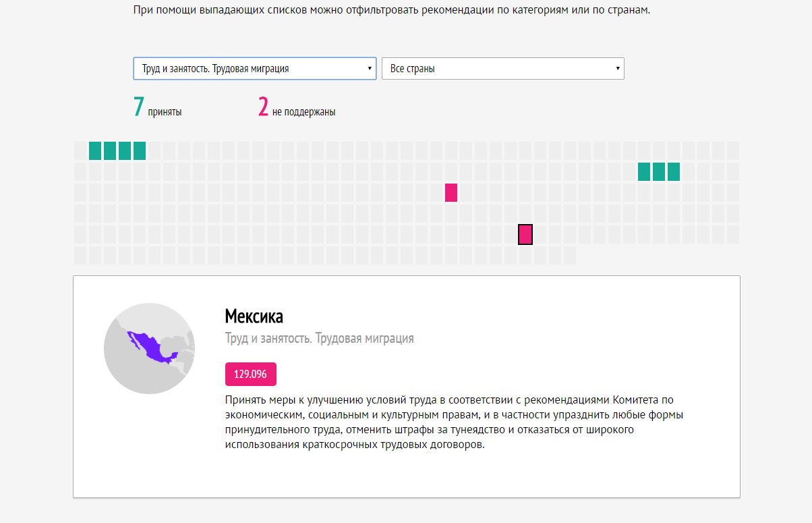Image resolution: width=812 pixels, height=523 pixels.
Task: Select the second teal square in the top row
Action: click(110, 150)
